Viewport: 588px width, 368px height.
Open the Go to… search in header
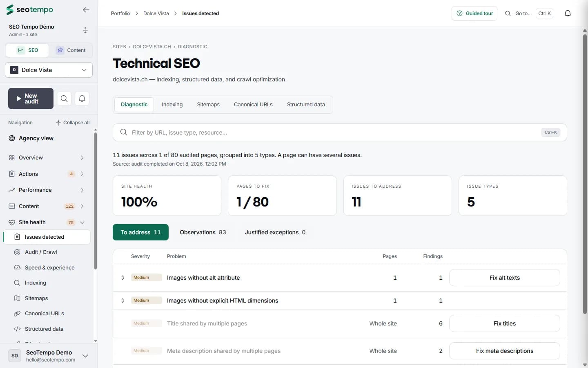pos(529,13)
